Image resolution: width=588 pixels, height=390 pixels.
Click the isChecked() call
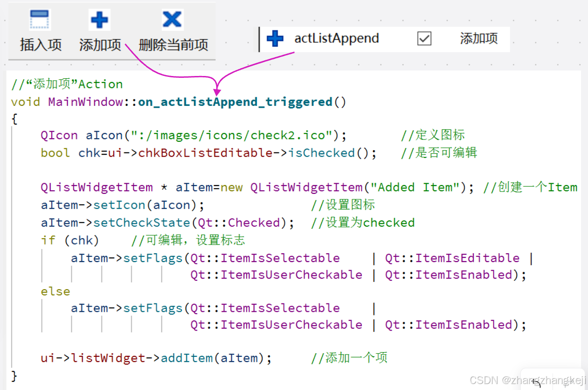tap(329, 153)
